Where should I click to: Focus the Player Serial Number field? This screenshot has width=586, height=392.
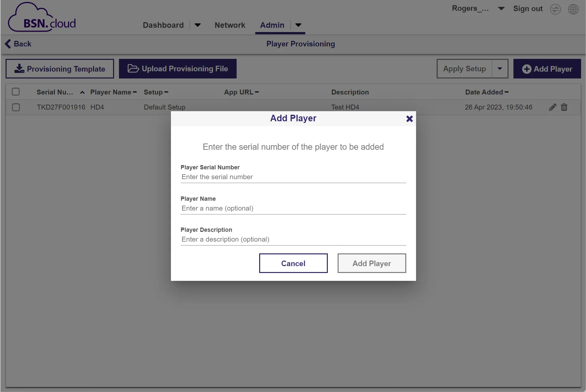click(x=293, y=177)
